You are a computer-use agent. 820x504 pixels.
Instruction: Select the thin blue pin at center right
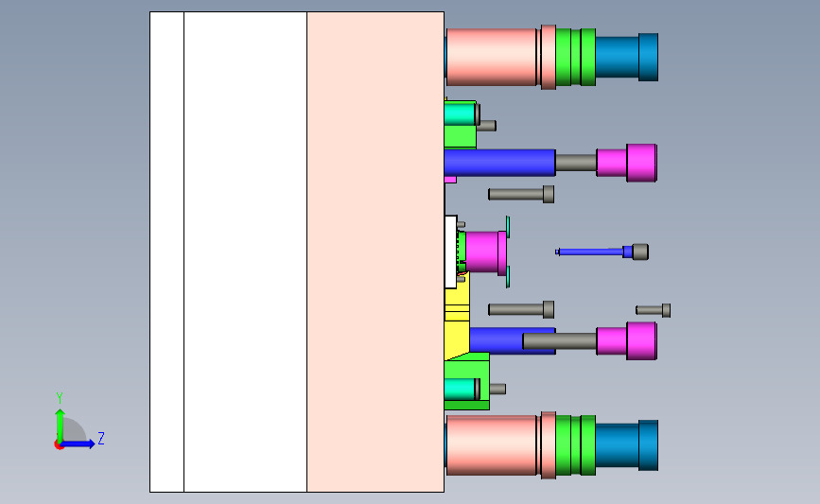coord(594,252)
